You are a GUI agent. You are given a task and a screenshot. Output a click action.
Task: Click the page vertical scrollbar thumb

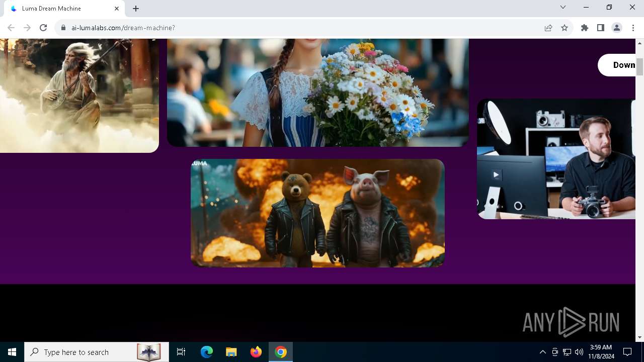639,67
